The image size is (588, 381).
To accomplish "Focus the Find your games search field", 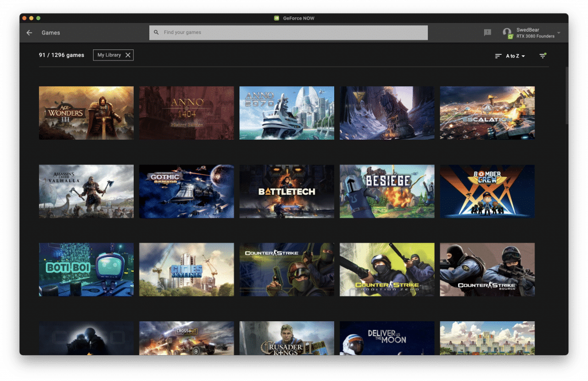I will click(288, 33).
